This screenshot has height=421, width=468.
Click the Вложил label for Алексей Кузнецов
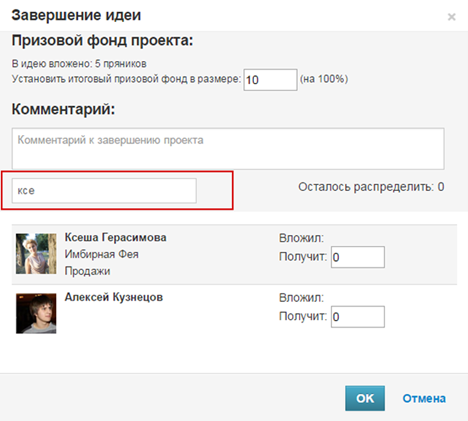[x=301, y=298]
